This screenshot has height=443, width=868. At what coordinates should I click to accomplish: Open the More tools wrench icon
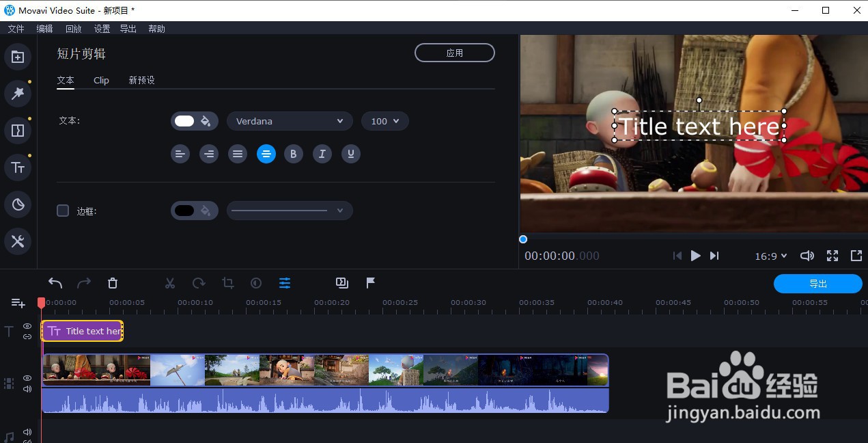coord(18,241)
